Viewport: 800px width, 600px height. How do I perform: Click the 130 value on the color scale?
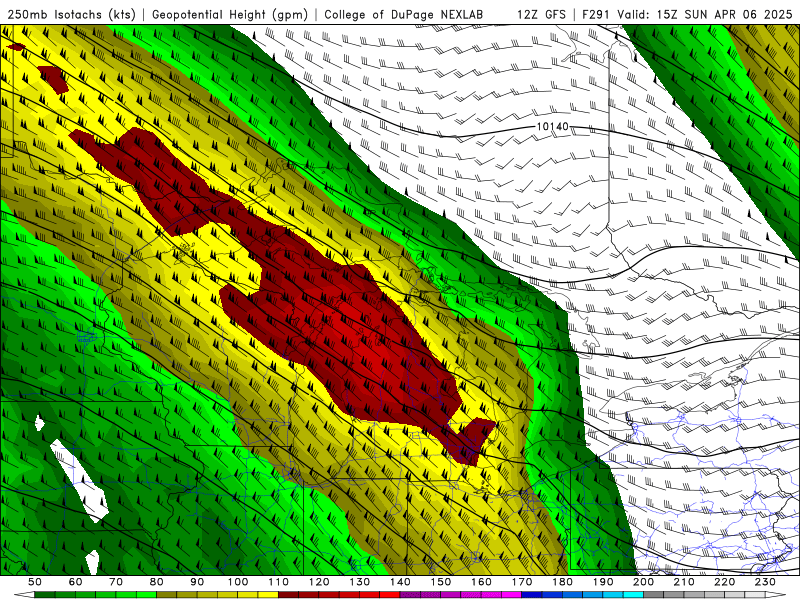tap(360, 582)
